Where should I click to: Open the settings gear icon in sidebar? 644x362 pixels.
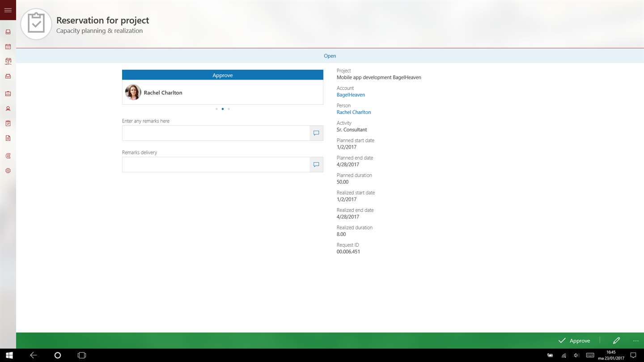8,171
